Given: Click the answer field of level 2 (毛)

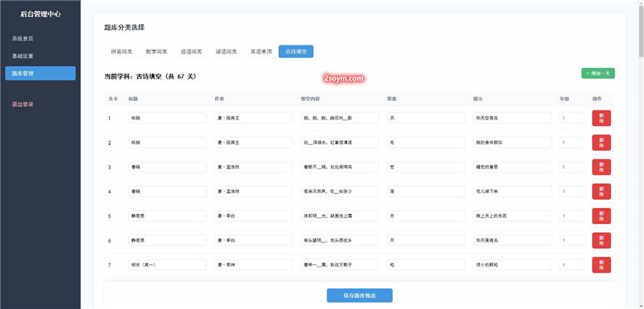Looking at the screenshot, I should (426, 142).
